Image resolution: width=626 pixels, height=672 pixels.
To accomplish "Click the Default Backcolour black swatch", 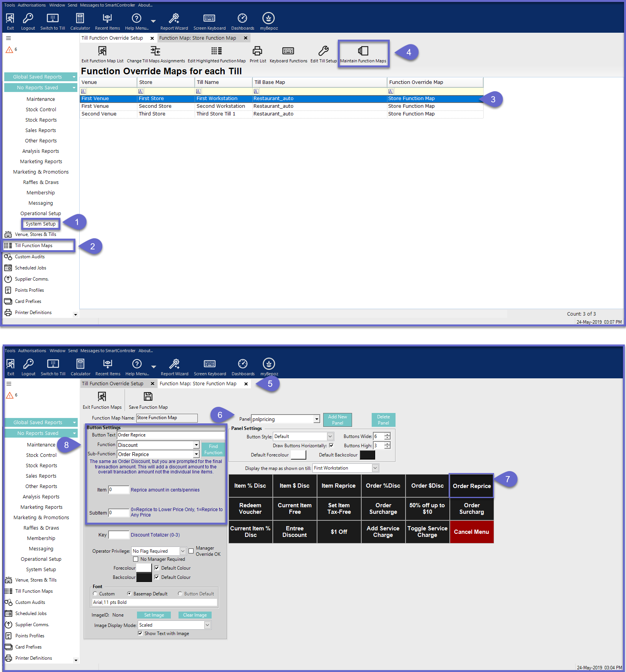I will pyautogui.click(x=367, y=455).
